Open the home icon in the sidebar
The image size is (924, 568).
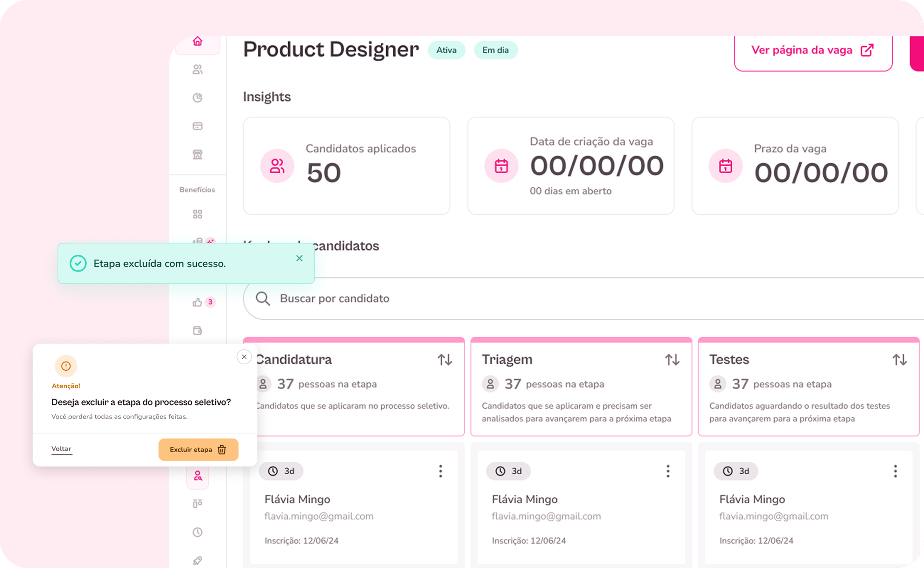click(x=197, y=42)
